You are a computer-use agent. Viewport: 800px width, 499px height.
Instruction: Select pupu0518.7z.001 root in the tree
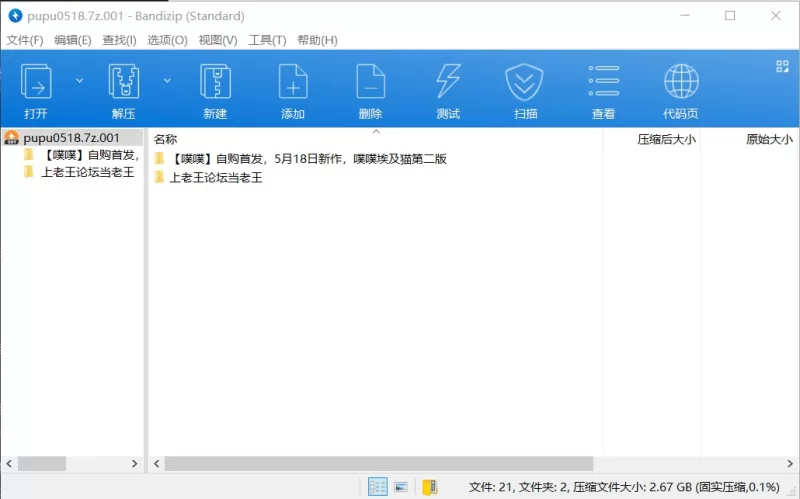[x=70, y=138]
